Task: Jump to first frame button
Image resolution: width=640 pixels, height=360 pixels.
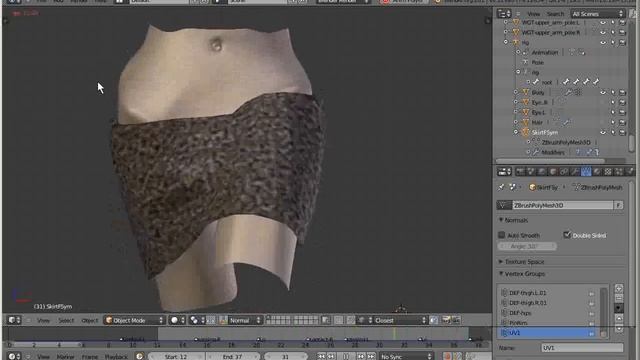Action: pos(322,356)
